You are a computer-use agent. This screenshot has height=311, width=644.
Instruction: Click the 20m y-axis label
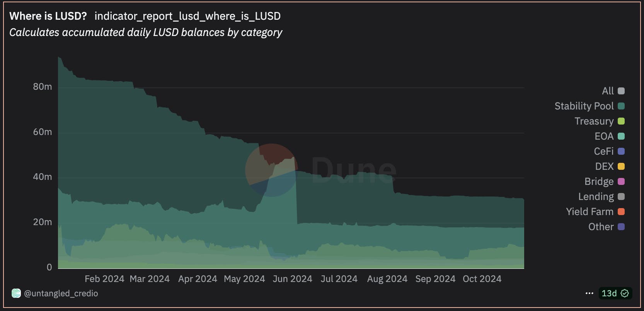pos(43,222)
